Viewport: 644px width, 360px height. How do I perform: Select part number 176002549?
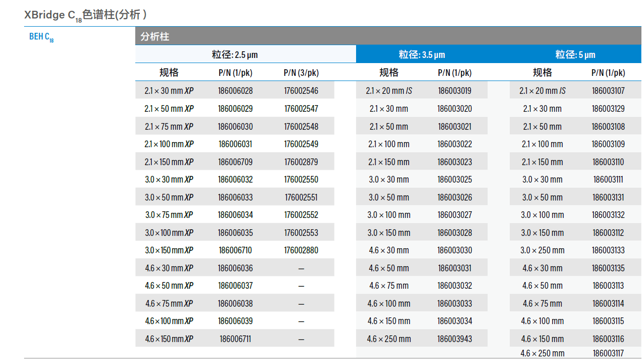(x=301, y=144)
